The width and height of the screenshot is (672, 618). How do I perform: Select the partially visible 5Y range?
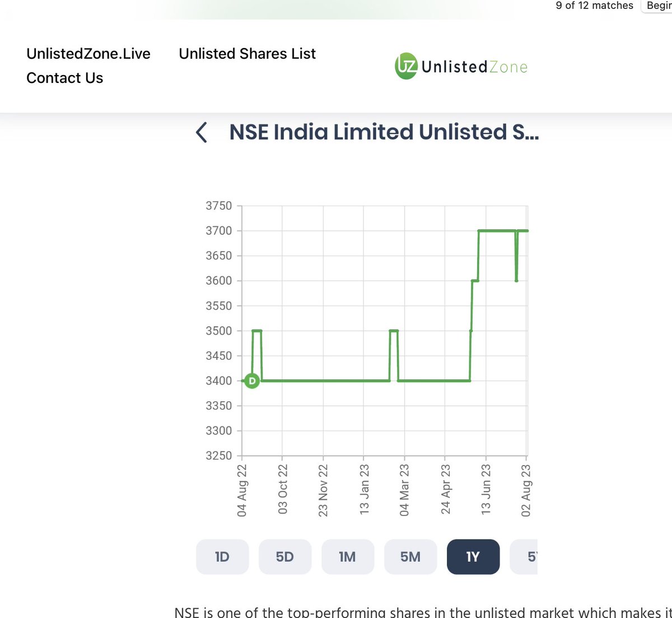[524, 557]
